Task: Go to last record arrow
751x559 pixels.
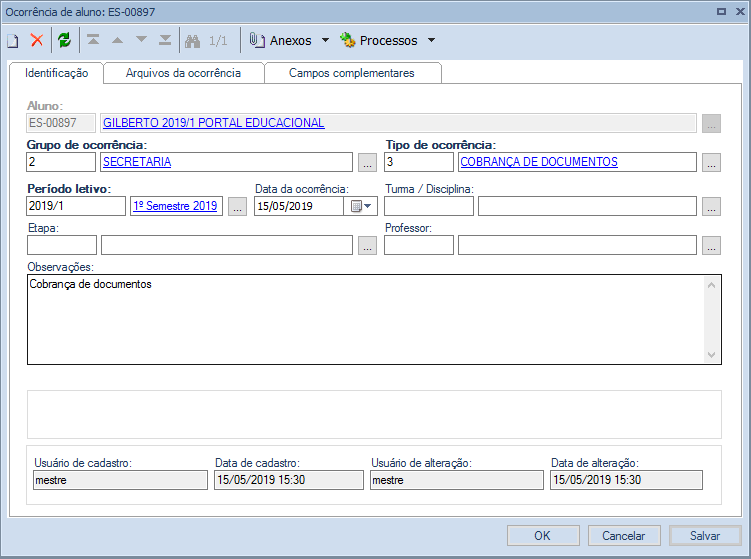Action: coord(165,40)
